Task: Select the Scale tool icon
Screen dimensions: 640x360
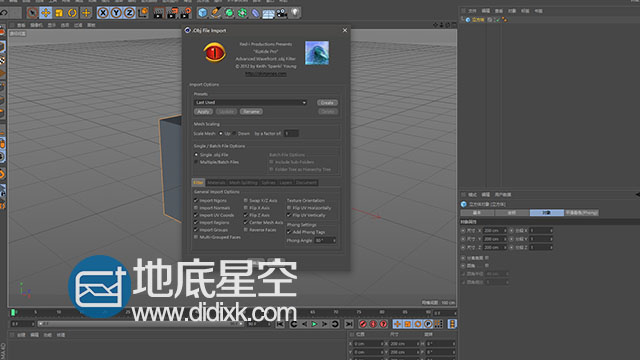Action: tap(59, 13)
